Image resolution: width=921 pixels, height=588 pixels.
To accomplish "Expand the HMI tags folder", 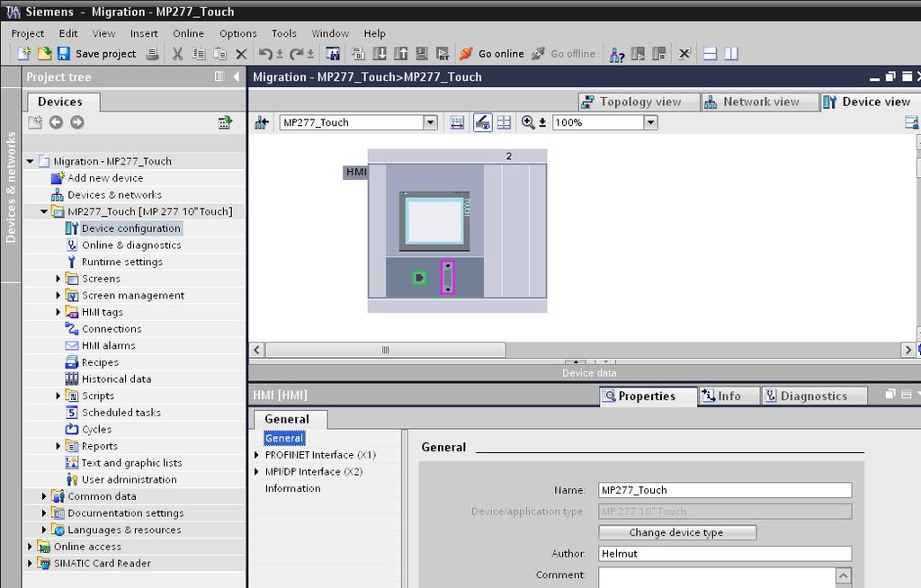I will pos(58,312).
